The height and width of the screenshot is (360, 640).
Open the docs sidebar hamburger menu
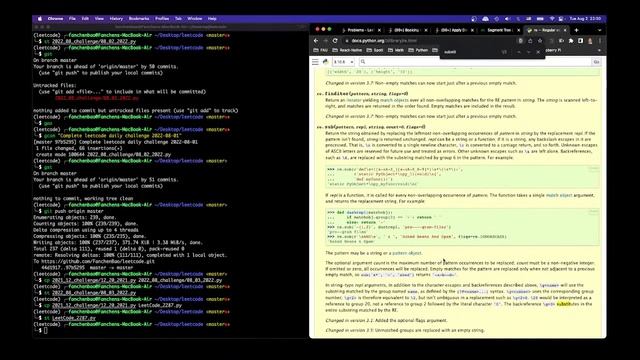pos(315,62)
